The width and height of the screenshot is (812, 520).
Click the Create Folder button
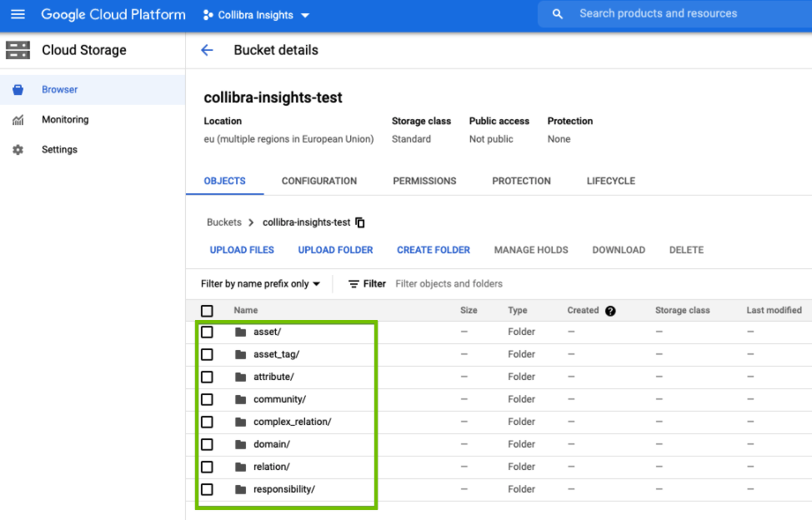click(433, 250)
